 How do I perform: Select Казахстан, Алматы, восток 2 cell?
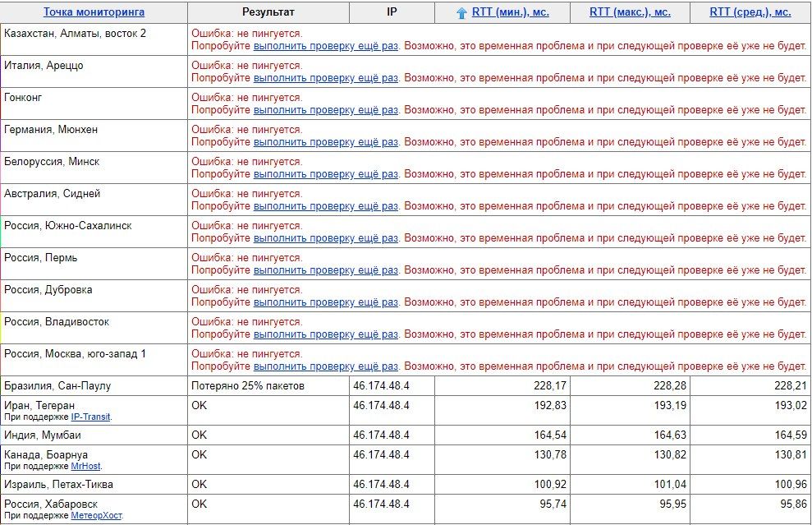coord(94,39)
